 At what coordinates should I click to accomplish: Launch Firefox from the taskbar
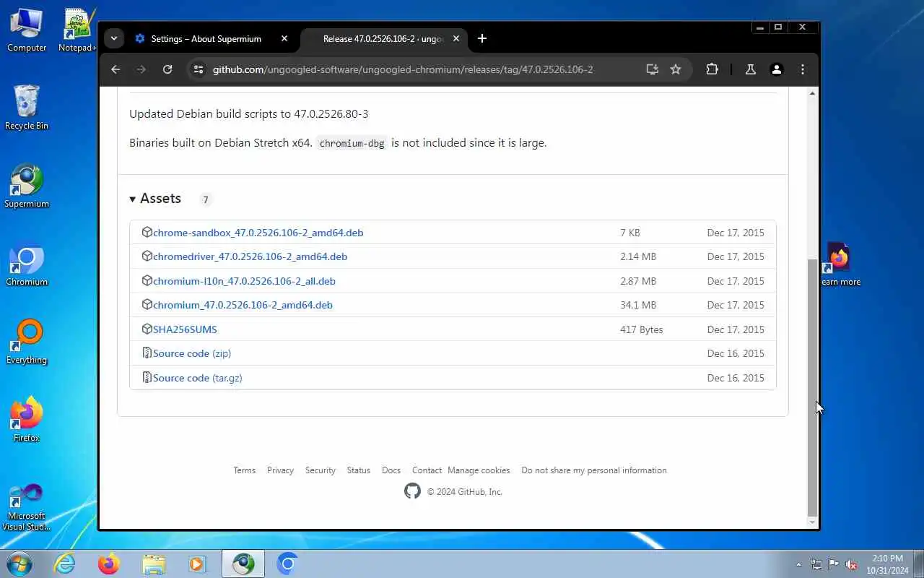click(x=109, y=564)
